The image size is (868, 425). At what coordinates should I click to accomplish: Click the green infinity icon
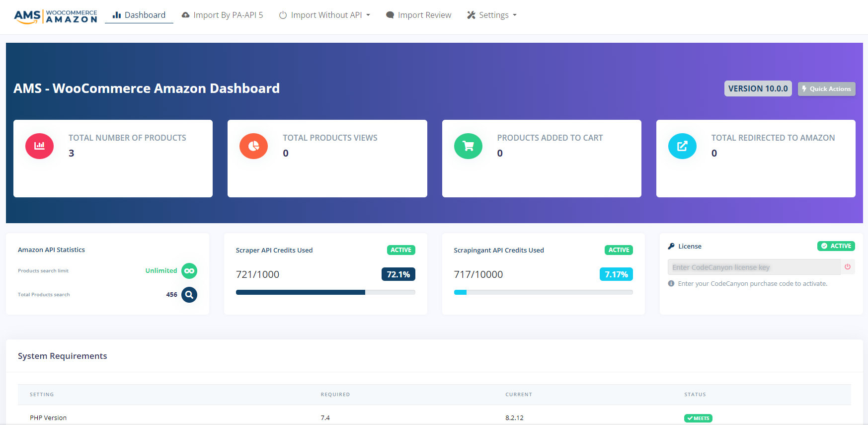pos(189,271)
